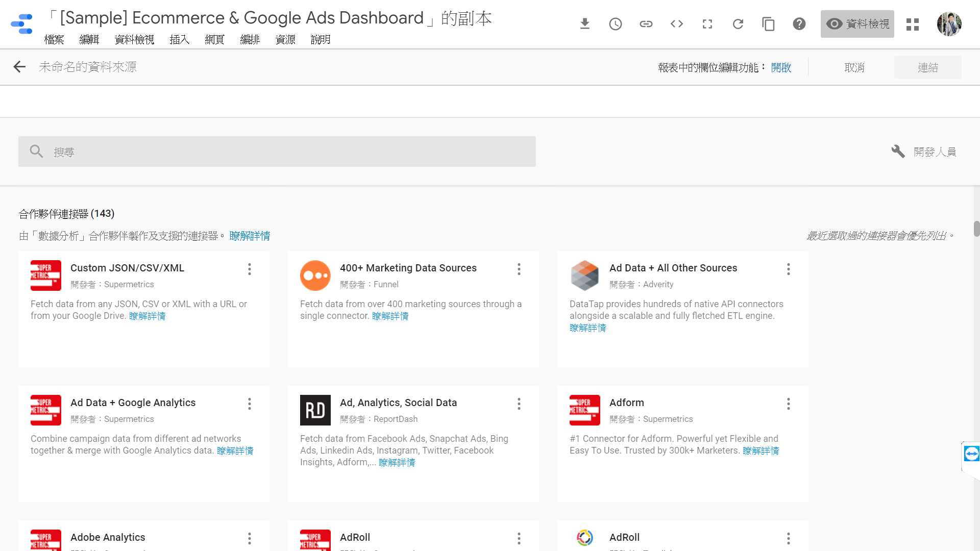Viewport: 980px width, 551px height.
Task: Click the Supermetrics logo on Ad Data + Google Analytics
Action: (x=46, y=410)
